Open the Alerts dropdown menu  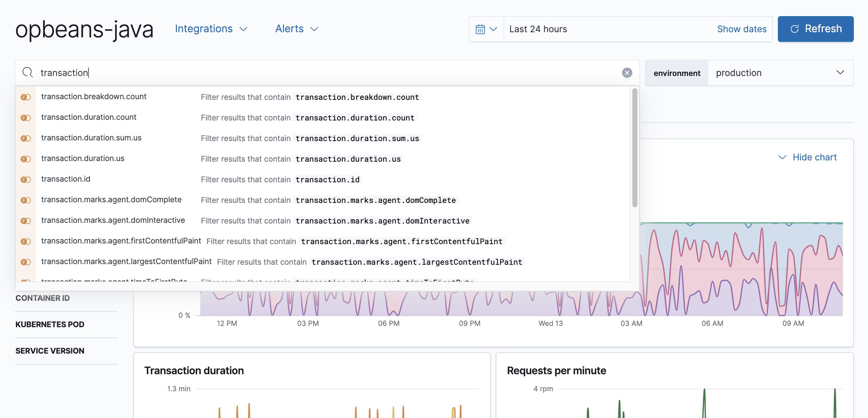(296, 29)
